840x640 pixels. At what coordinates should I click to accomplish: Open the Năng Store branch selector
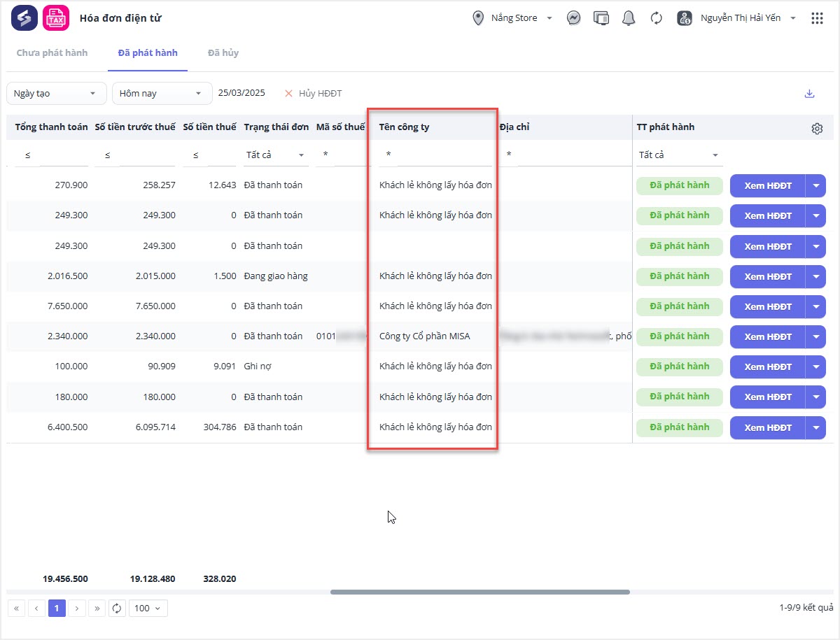(513, 18)
